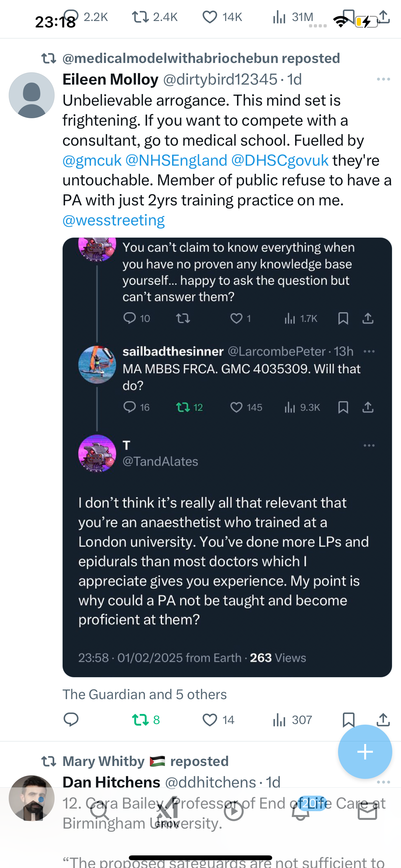
Task: Share Eileen Molloy's post via share icon
Action: 383,720
